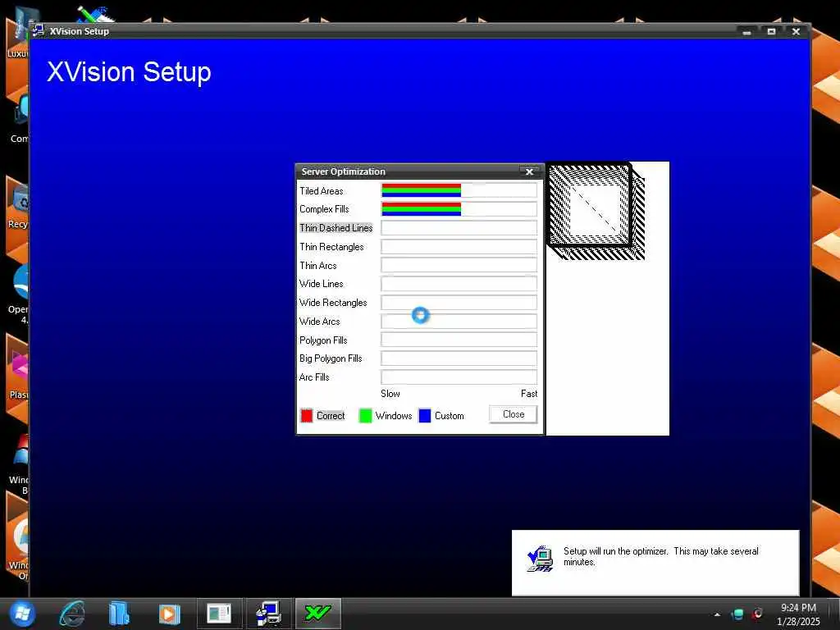Click the red Correct color swatch

coord(307,416)
